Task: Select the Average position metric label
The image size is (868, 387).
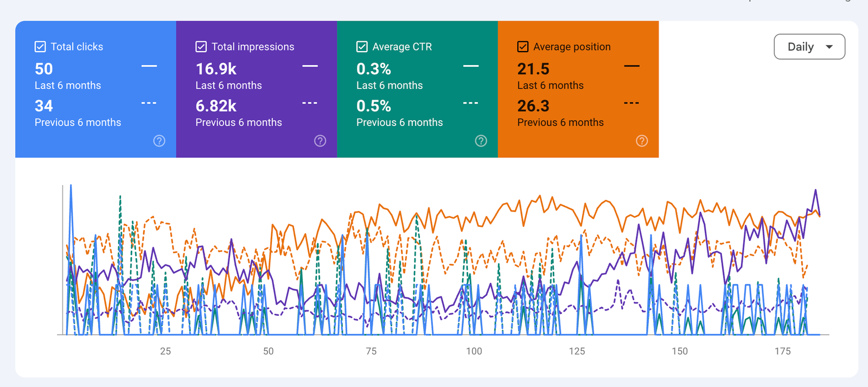Action: click(x=572, y=47)
